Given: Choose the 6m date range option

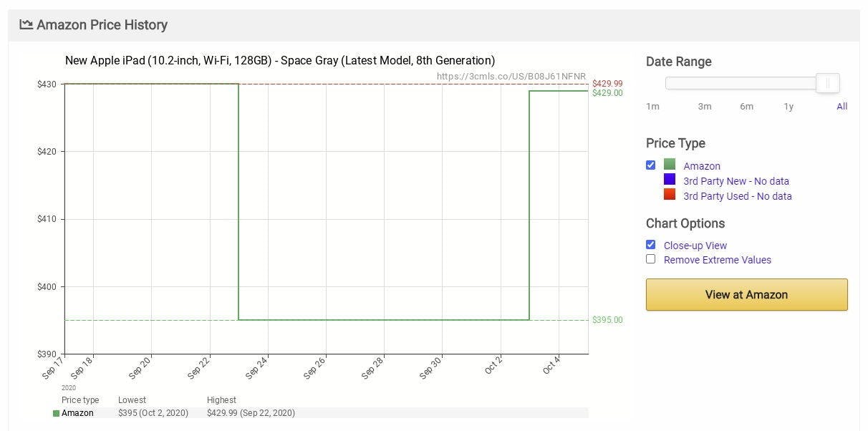Looking at the screenshot, I should (746, 107).
